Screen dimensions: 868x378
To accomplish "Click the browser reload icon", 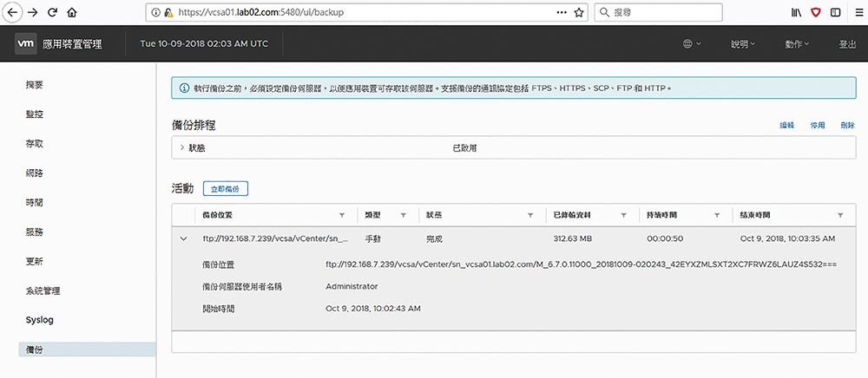I will [53, 12].
